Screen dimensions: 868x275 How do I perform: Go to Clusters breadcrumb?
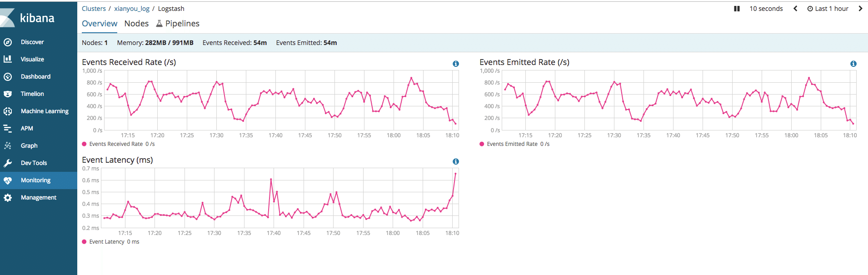(x=94, y=9)
